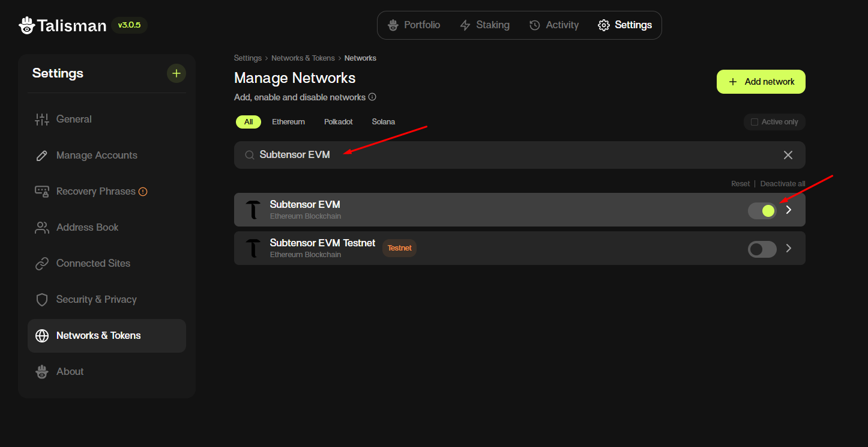The width and height of the screenshot is (868, 447).
Task: Click into the network search field
Action: 516,155
